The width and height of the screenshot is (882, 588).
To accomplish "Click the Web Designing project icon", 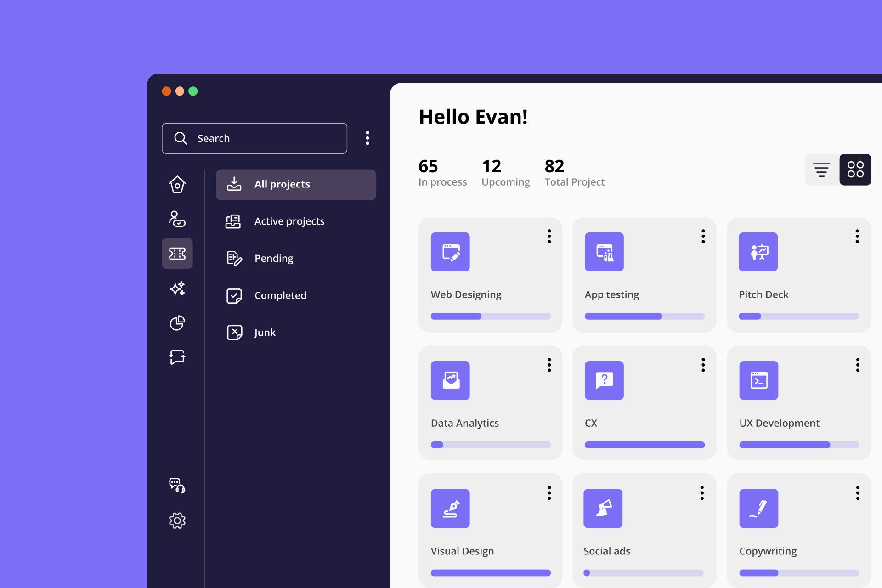I will (x=450, y=252).
